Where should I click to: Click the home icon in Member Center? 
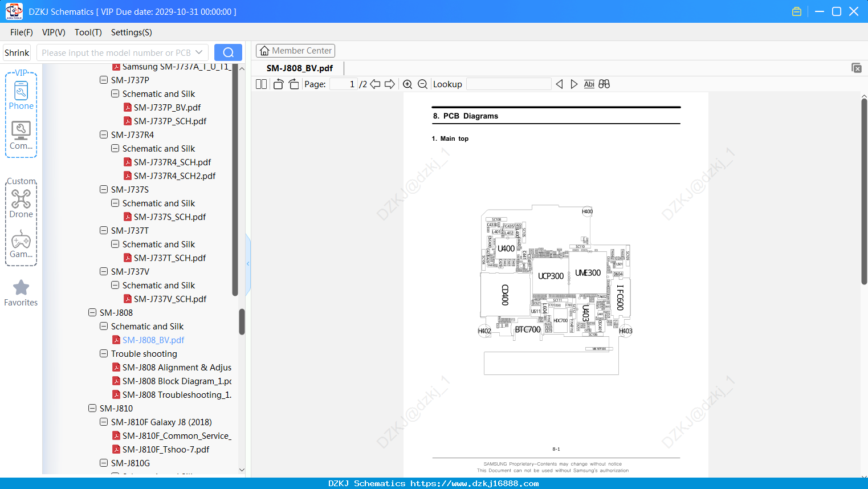[x=264, y=51]
